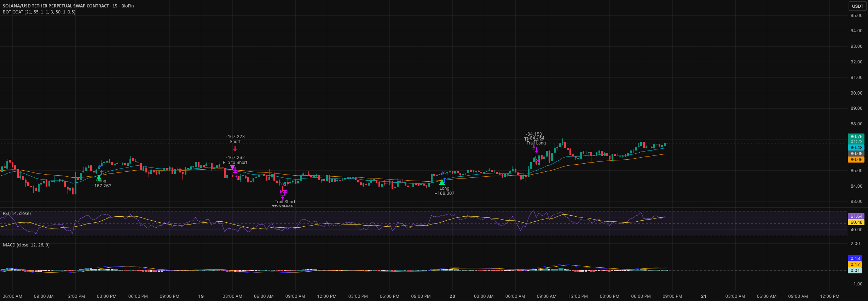868x301 pixels.
Task: Open the USDT currency selector
Action: (x=857, y=6)
